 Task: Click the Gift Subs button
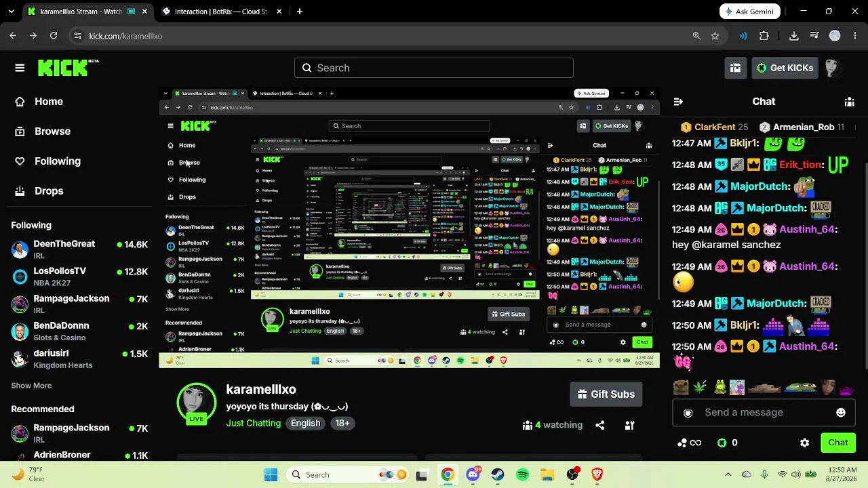[x=606, y=394]
